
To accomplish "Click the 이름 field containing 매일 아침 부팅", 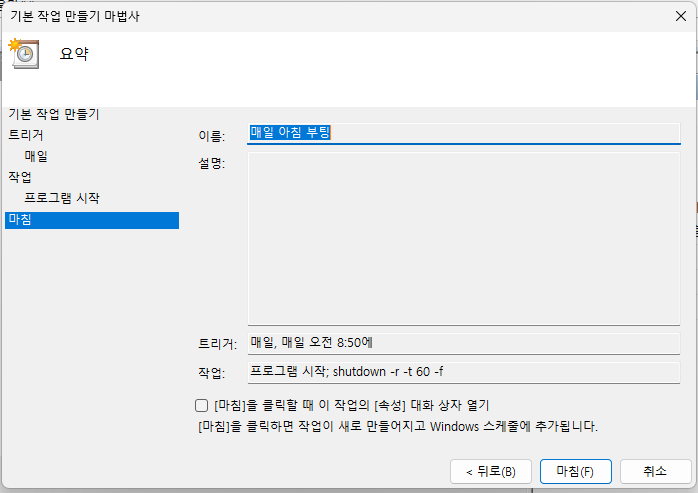I will (x=463, y=133).
